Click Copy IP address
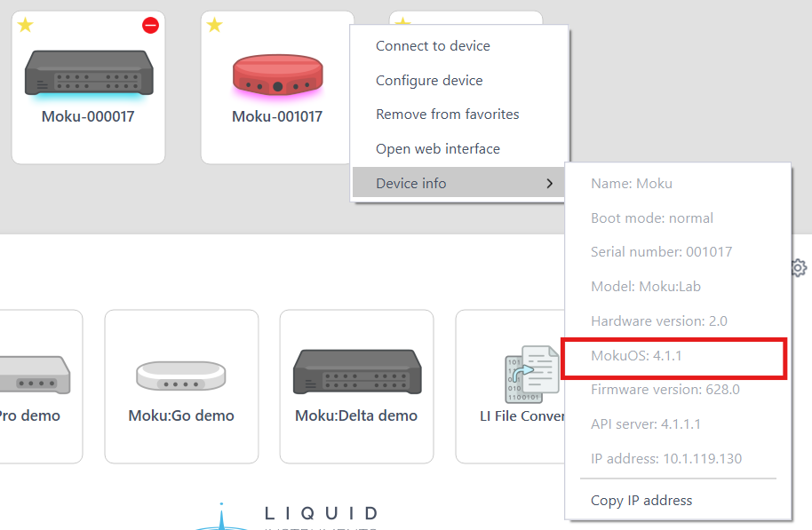Viewport: 812px width, 530px height. click(x=641, y=500)
